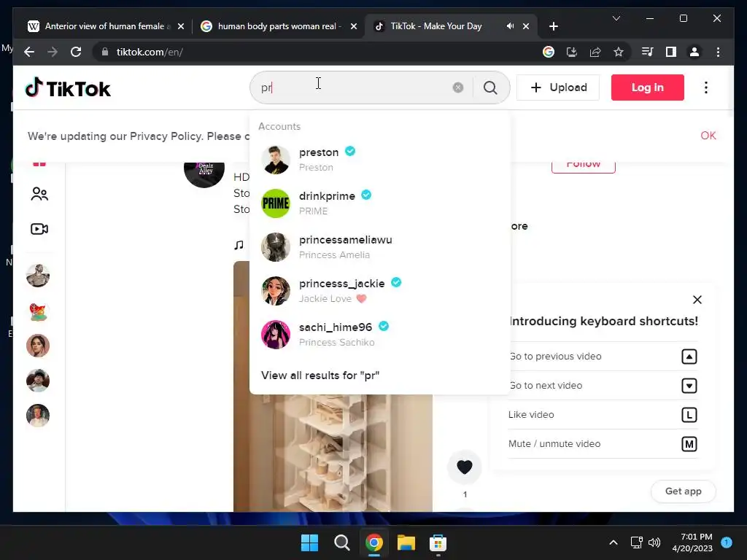Share this page icon in address bar
Viewport: 747px width, 560px height.
click(x=595, y=52)
